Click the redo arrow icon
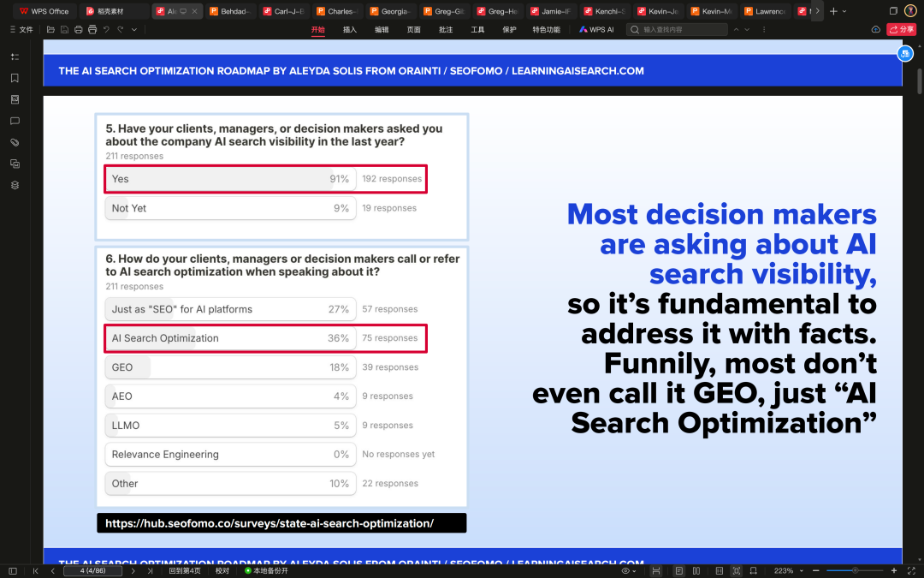Screen dimensions: 924x578 coord(121,29)
